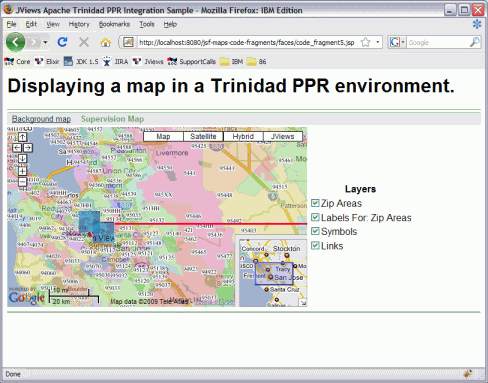The image size is (488, 383).
Task: Click the status bar icon at bottom right
Action: click(468, 374)
